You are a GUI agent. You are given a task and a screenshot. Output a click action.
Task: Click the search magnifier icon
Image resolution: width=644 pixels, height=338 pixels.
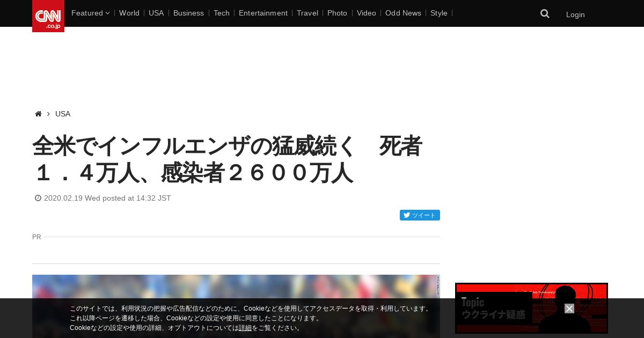[x=545, y=13]
